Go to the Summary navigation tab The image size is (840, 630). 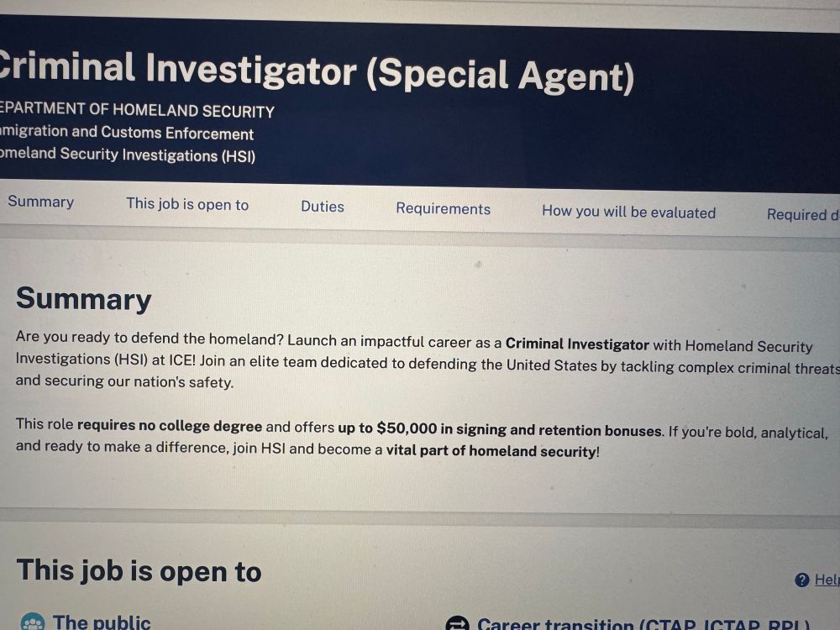[x=40, y=202]
